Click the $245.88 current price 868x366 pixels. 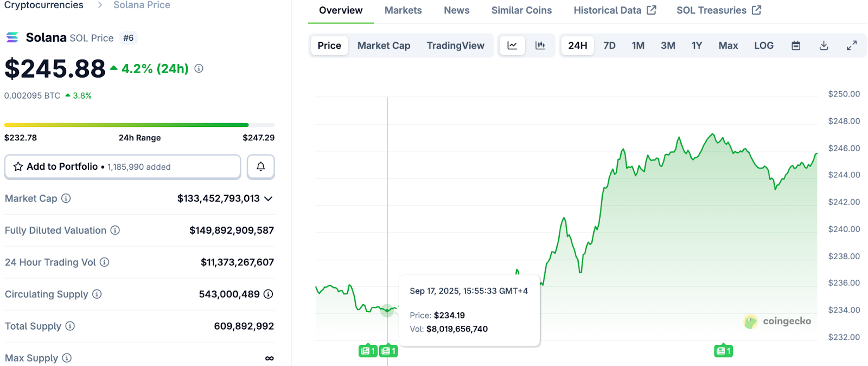pyautogui.click(x=55, y=69)
